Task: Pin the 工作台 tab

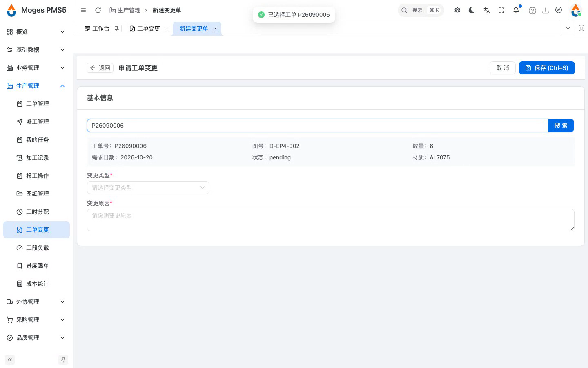Action: pos(117,29)
